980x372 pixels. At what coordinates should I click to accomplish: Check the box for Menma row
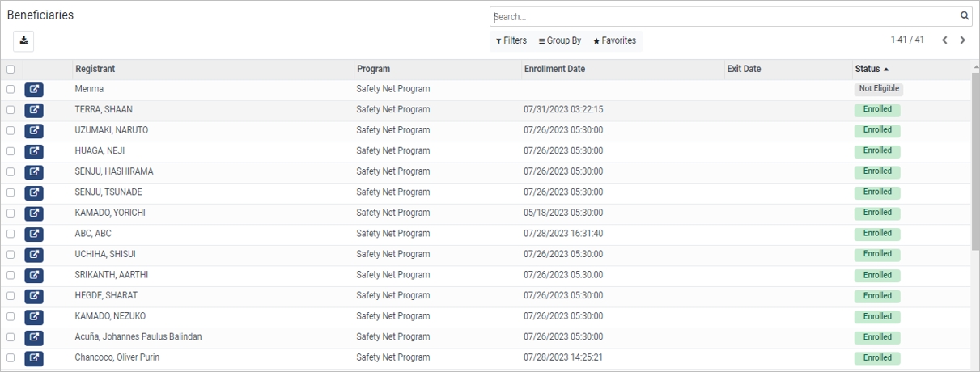coord(11,89)
